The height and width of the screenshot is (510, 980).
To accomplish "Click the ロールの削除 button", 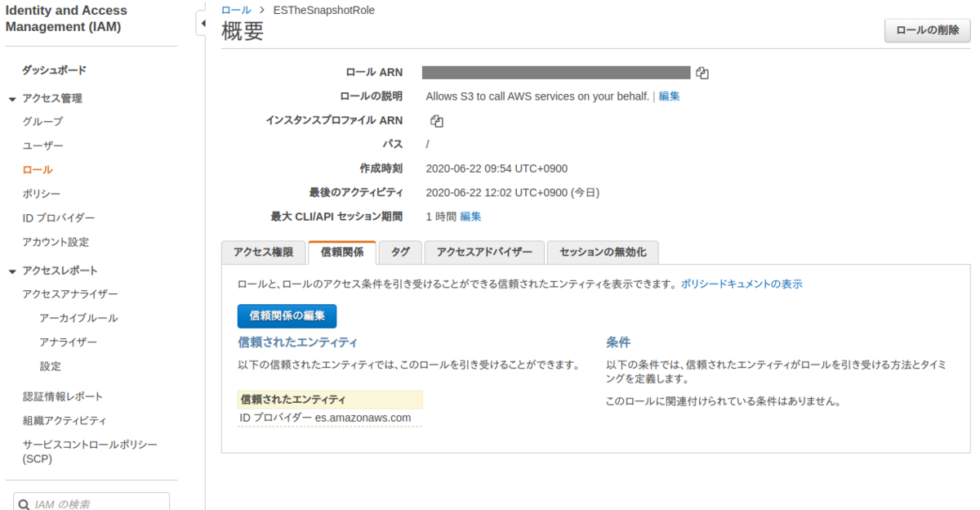I will [x=928, y=31].
